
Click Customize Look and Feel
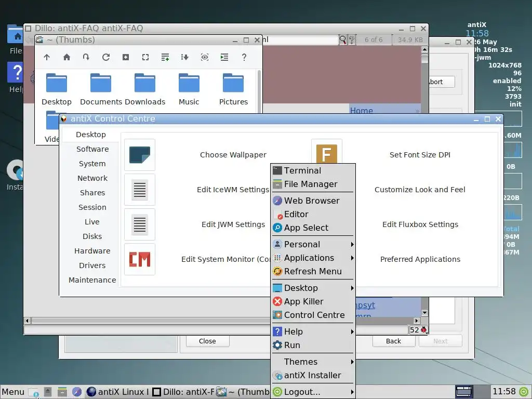coord(420,190)
